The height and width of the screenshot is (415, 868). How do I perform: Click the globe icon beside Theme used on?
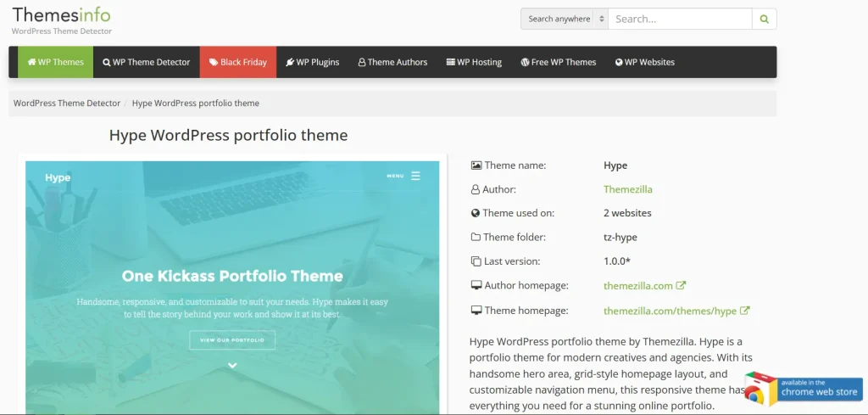(476, 213)
